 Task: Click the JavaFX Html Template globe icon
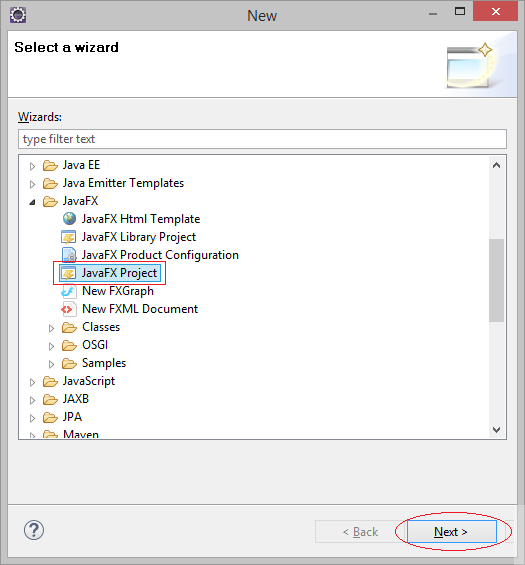(69, 218)
